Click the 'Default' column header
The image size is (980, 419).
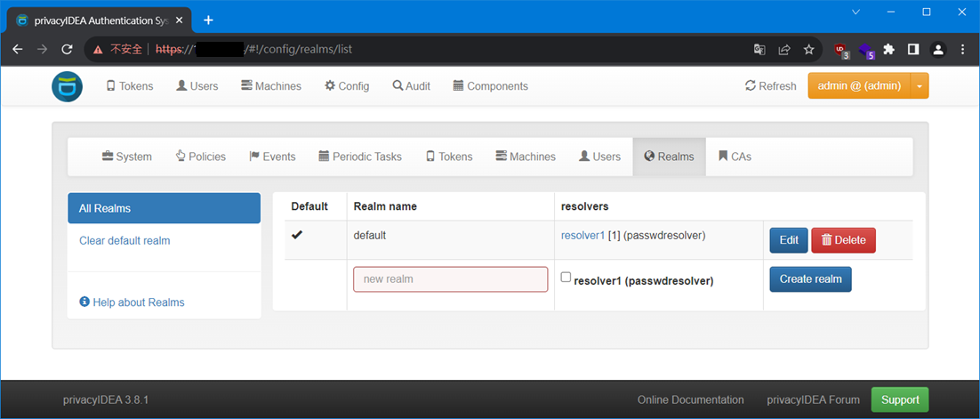point(309,206)
